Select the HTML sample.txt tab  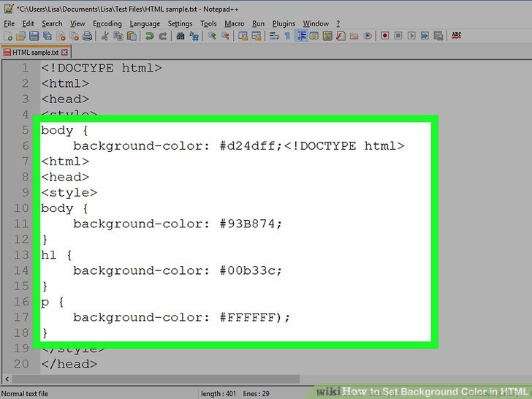(35, 53)
